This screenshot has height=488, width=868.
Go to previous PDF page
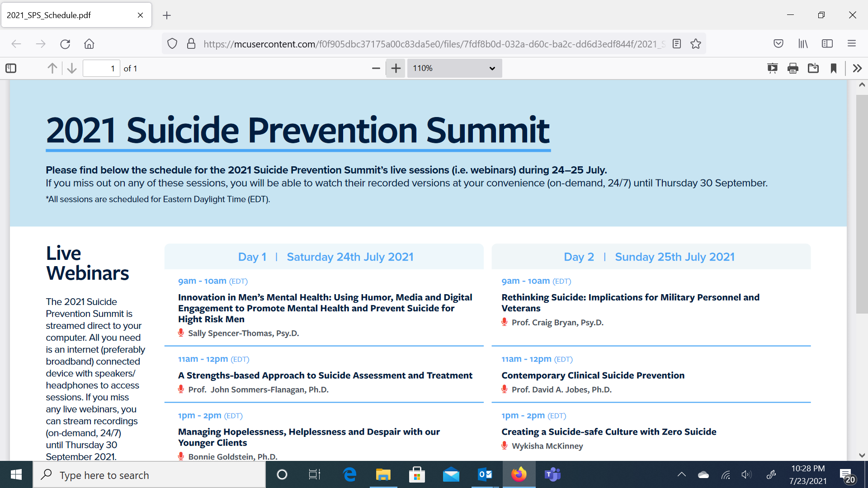coord(52,68)
